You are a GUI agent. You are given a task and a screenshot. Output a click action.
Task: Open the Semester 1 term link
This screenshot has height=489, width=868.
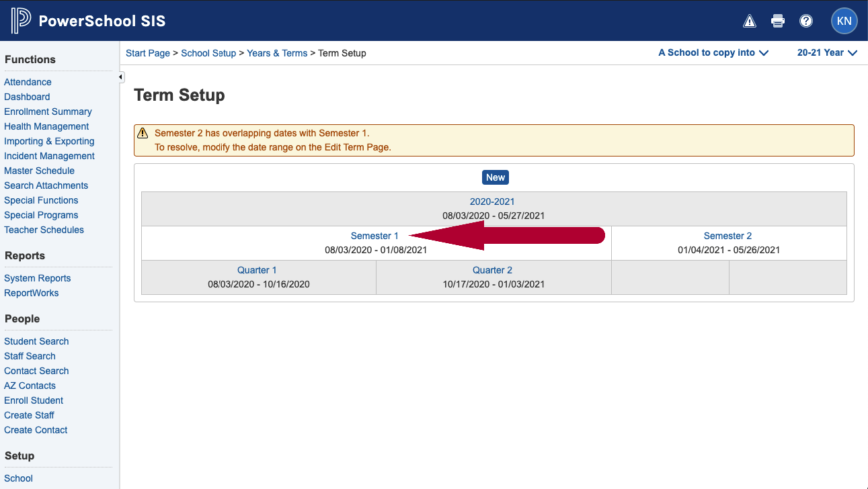[374, 236]
